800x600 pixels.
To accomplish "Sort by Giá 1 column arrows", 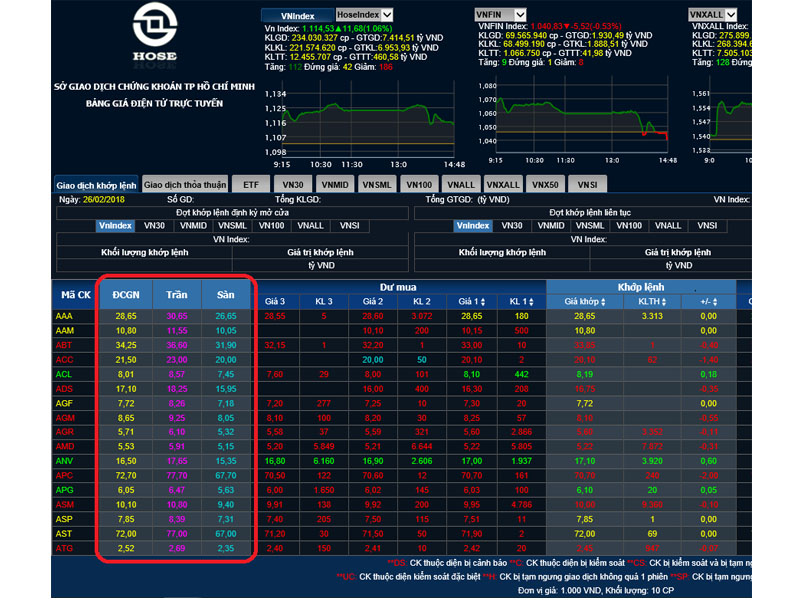I will point(483,302).
